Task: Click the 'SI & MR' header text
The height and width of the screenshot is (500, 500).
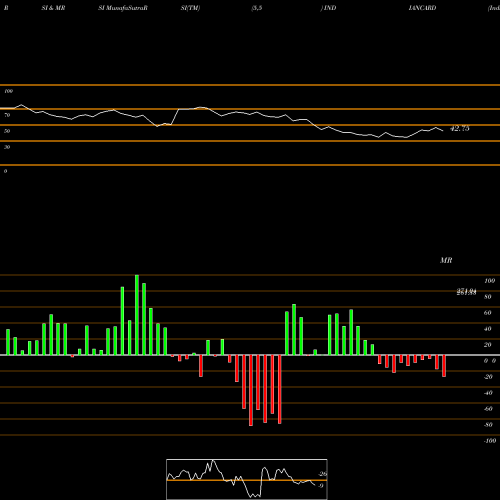Action: pyautogui.click(x=53, y=8)
